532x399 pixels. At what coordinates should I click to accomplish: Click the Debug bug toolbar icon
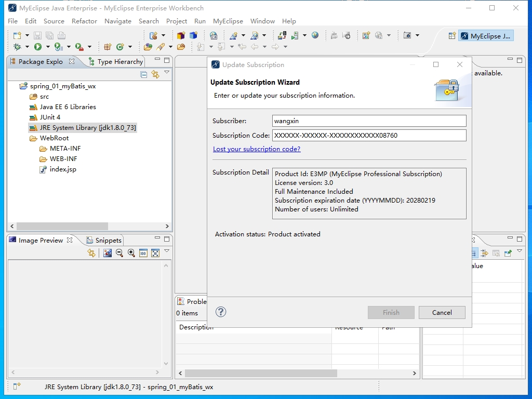(x=17, y=47)
